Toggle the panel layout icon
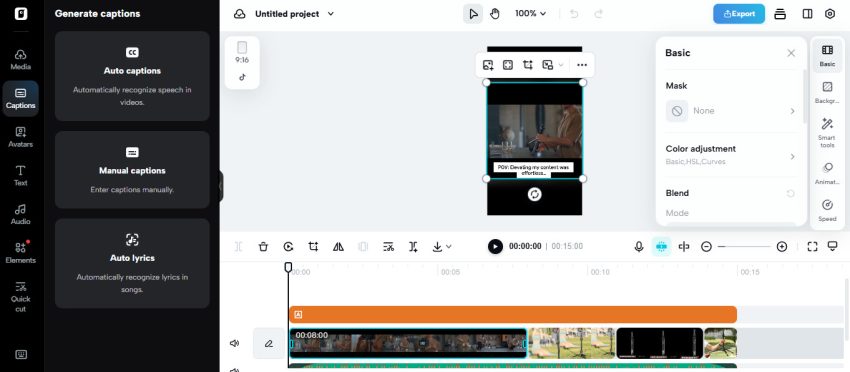Screen dimensions: 850x372 point(807,14)
